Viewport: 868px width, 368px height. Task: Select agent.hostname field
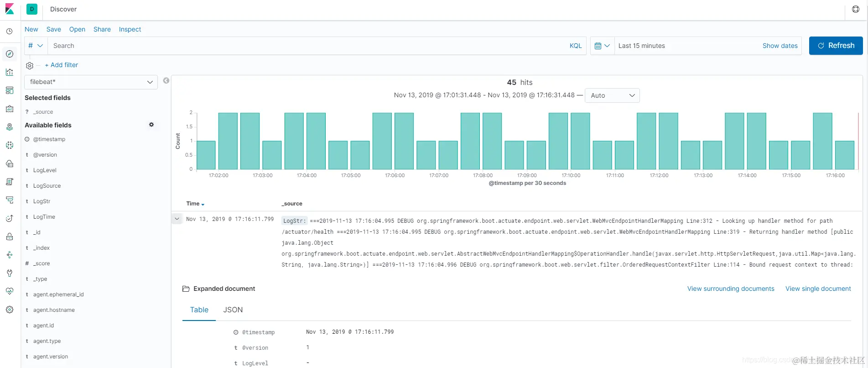[x=53, y=310]
